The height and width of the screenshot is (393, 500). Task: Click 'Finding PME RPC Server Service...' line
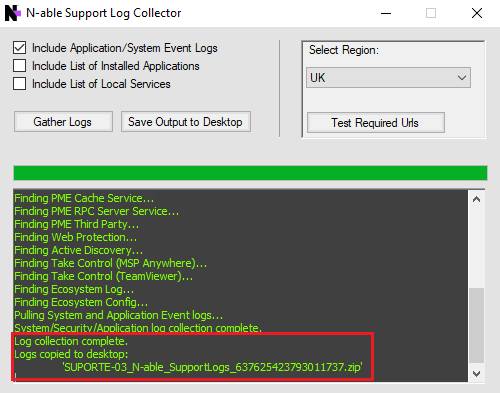point(97,211)
